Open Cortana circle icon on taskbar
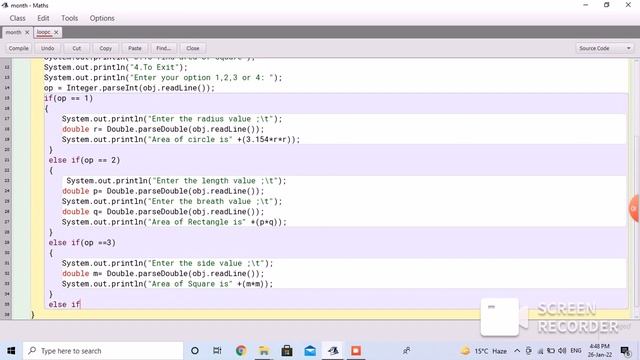The image size is (640, 360). 195,351
